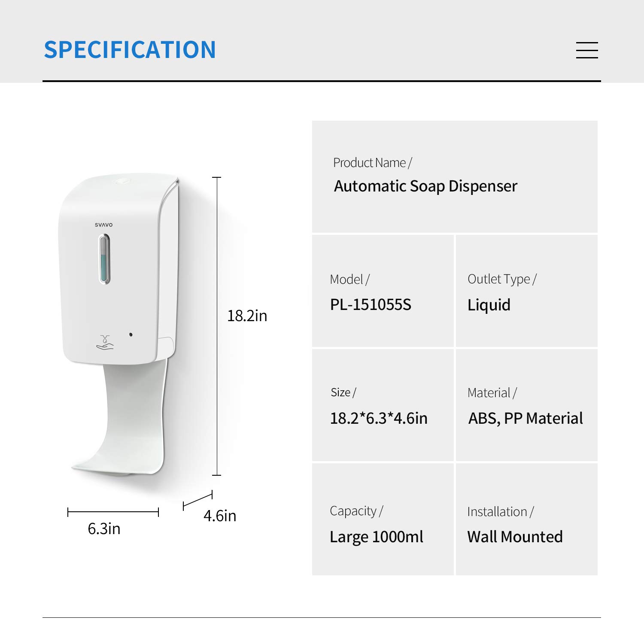Click the ABS, PP Material value
This screenshot has height=644, width=644.
click(x=526, y=419)
